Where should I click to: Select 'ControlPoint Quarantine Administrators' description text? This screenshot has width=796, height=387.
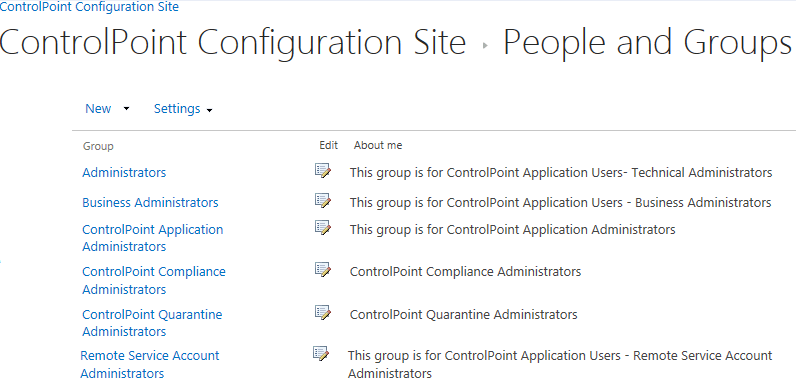coord(463,315)
